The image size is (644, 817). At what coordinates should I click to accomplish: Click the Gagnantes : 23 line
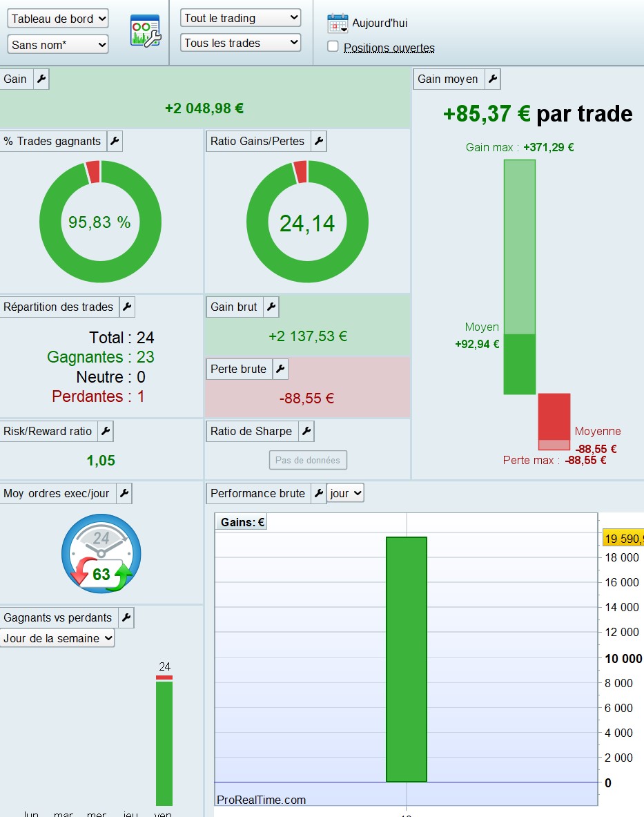101,357
